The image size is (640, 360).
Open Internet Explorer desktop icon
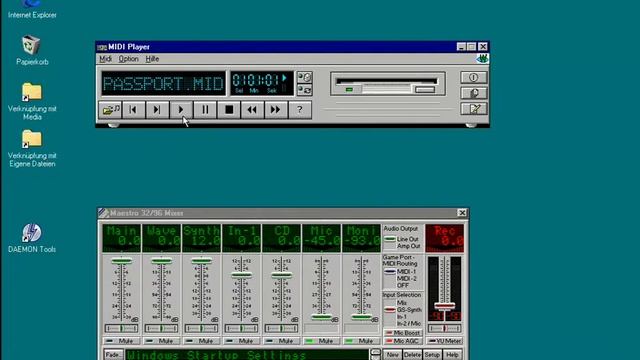click(x=32, y=9)
